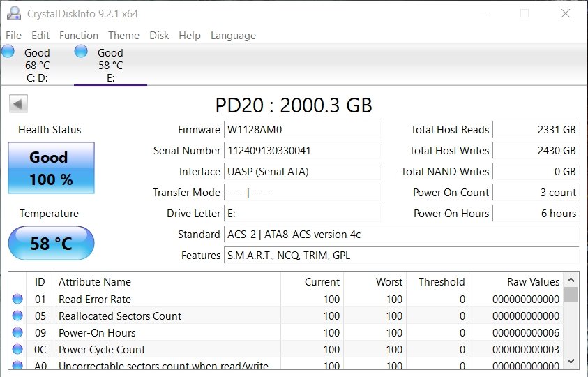Select the Power Cycle Count attribute name
Image resolution: width=588 pixels, height=377 pixels.
pos(102,350)
